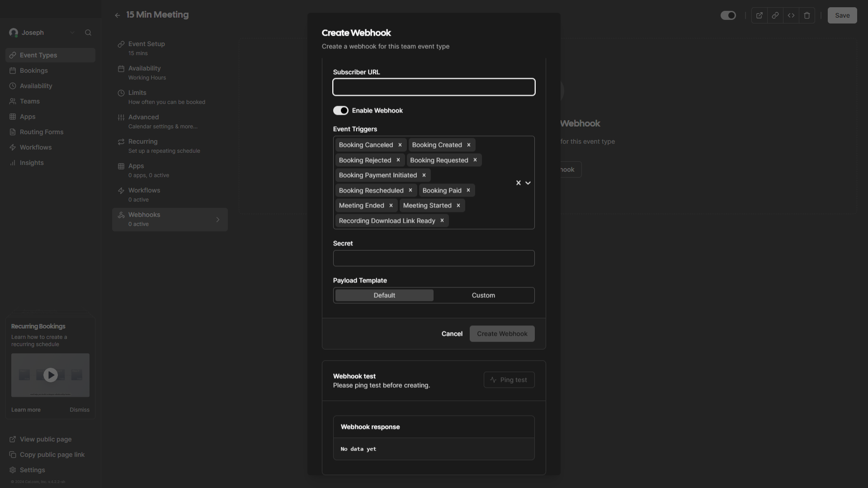
Task: Switch to Apps tab showing 0 apps
Action: tap(170, 170)
